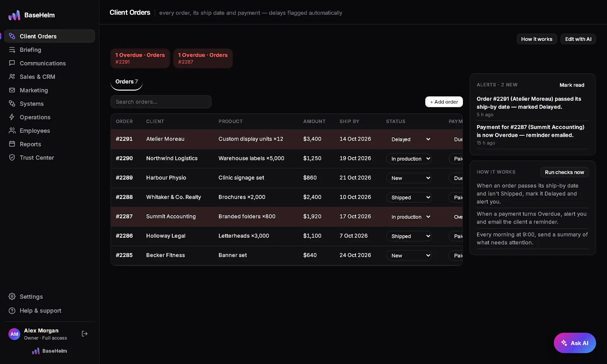Screen dimensions: 607x364
Task: Click the log out arrow icon
Action: click(x=85, y=334)
